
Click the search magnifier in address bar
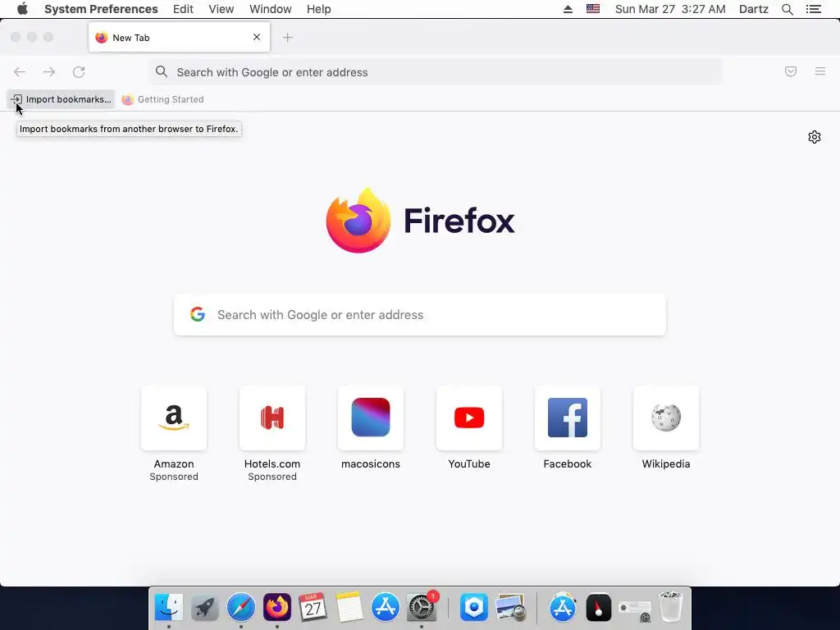point(162,71)
